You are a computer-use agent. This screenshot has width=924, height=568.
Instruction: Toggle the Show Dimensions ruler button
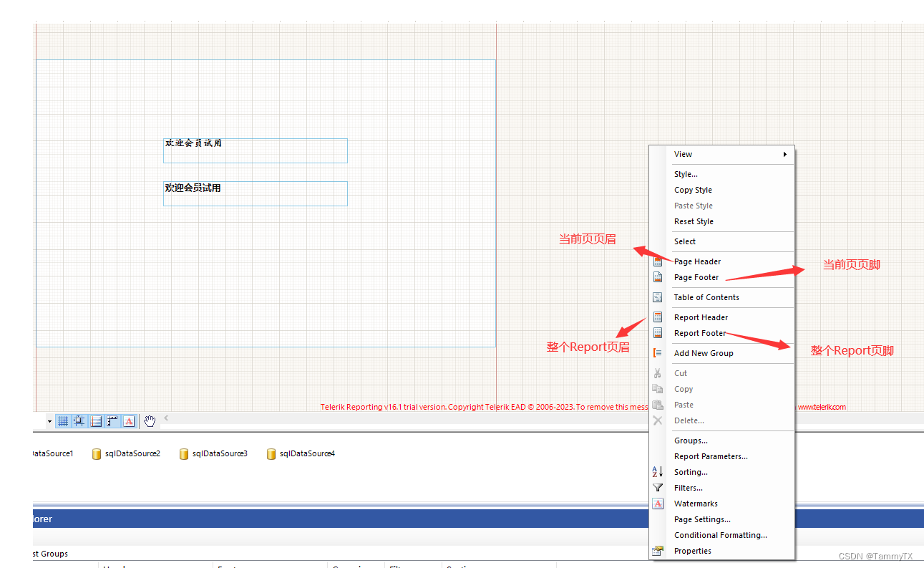112,421
